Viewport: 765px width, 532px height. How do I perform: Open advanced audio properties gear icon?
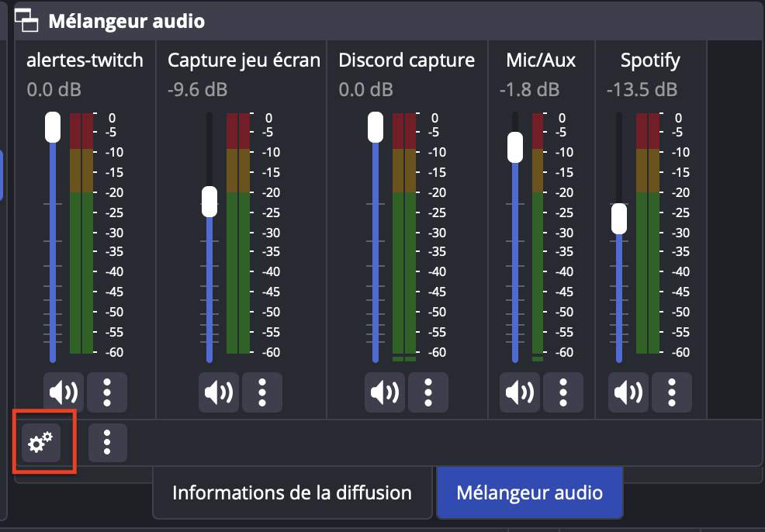tap(41, 443)
